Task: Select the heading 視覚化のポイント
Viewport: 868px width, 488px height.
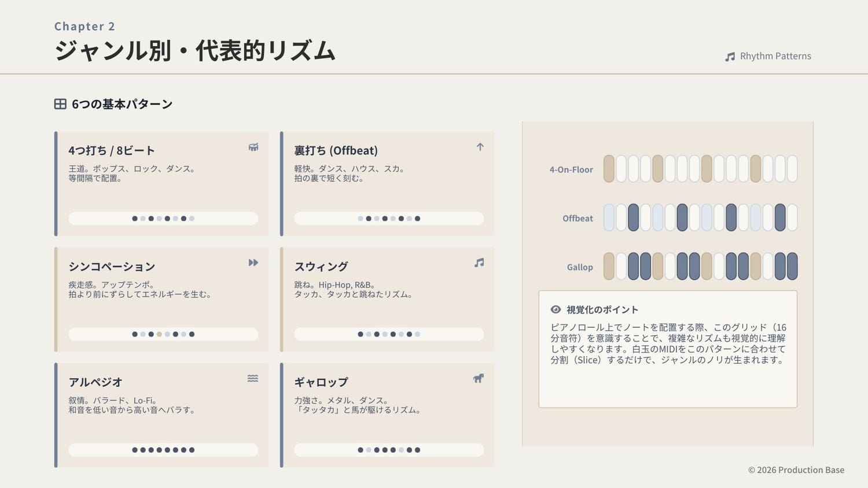Action: (x=602, y=309)
